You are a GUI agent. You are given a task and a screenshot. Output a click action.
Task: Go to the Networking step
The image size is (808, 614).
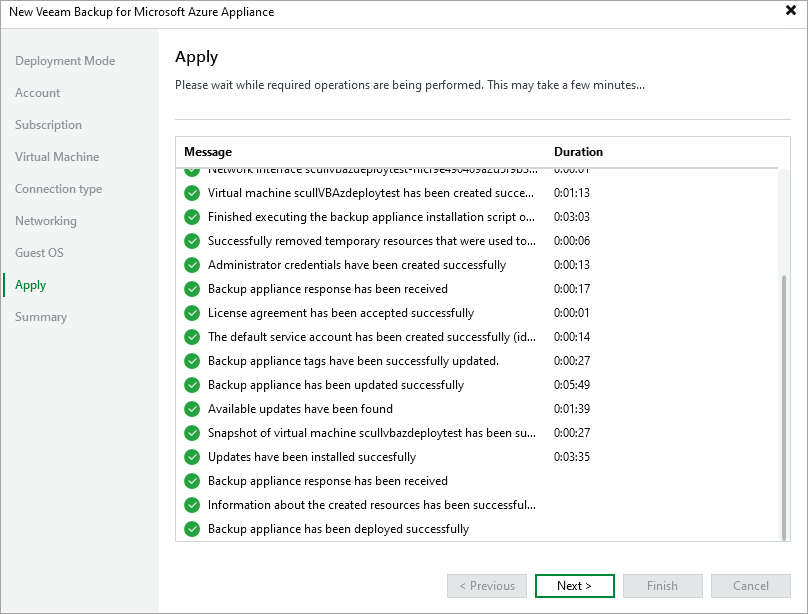pos(46,221)
